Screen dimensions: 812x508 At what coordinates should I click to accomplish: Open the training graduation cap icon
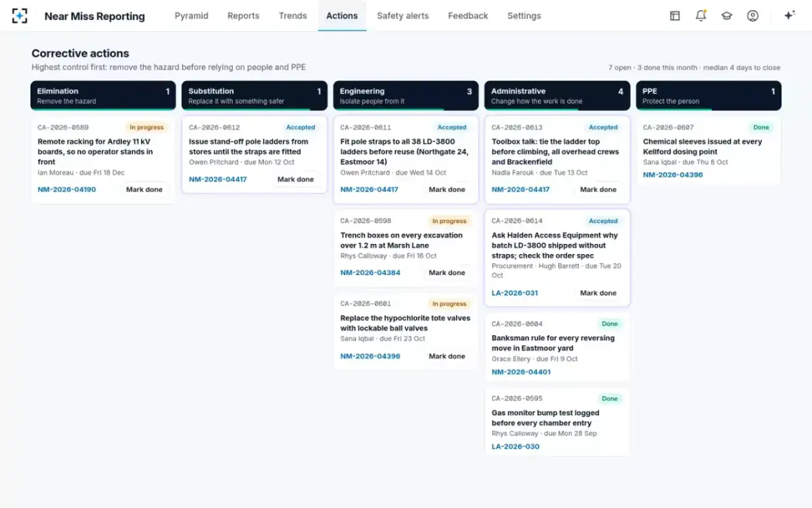[x=727, y=16]
